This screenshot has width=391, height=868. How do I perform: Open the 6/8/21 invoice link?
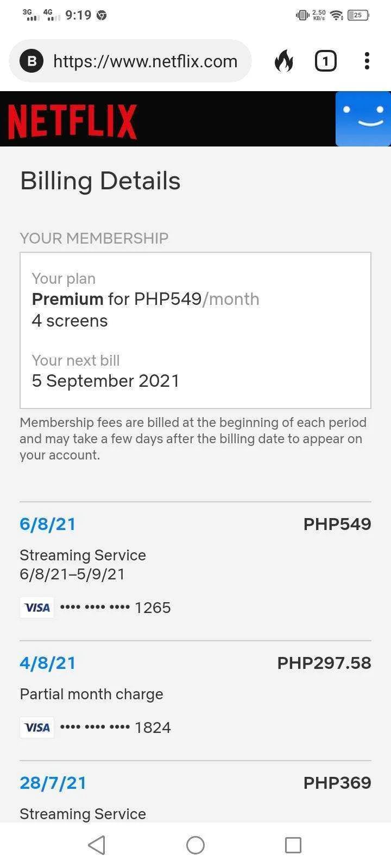(48, 524)
